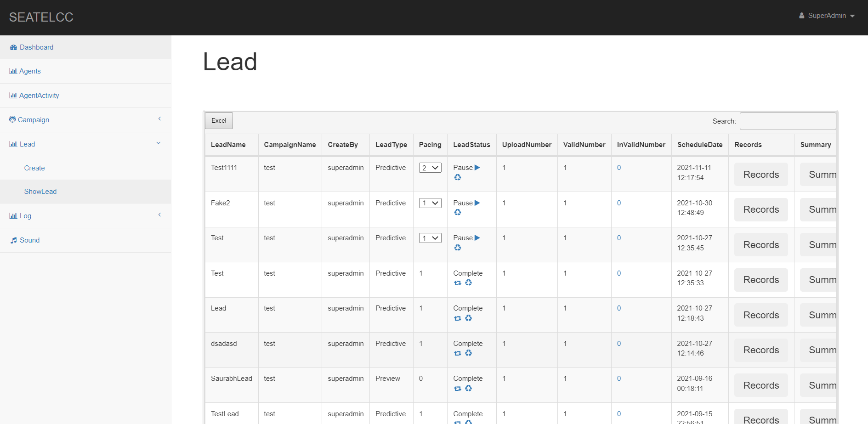Go to the AgentActivity page
The image size is (868, 424).
coord(39,96)
